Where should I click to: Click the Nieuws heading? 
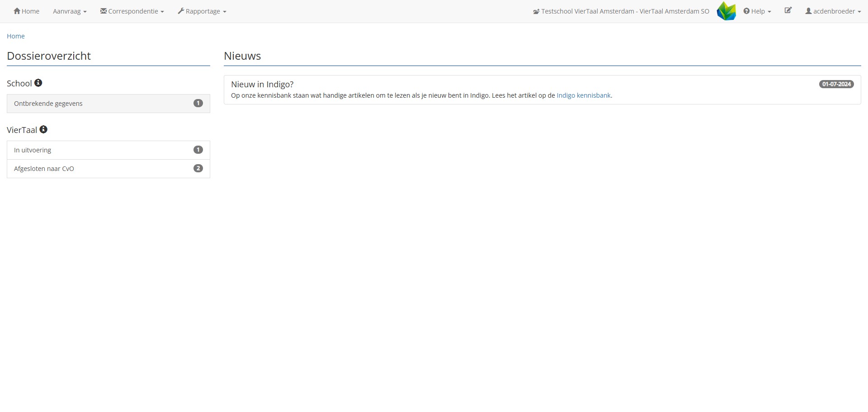(x=242, y=56)
